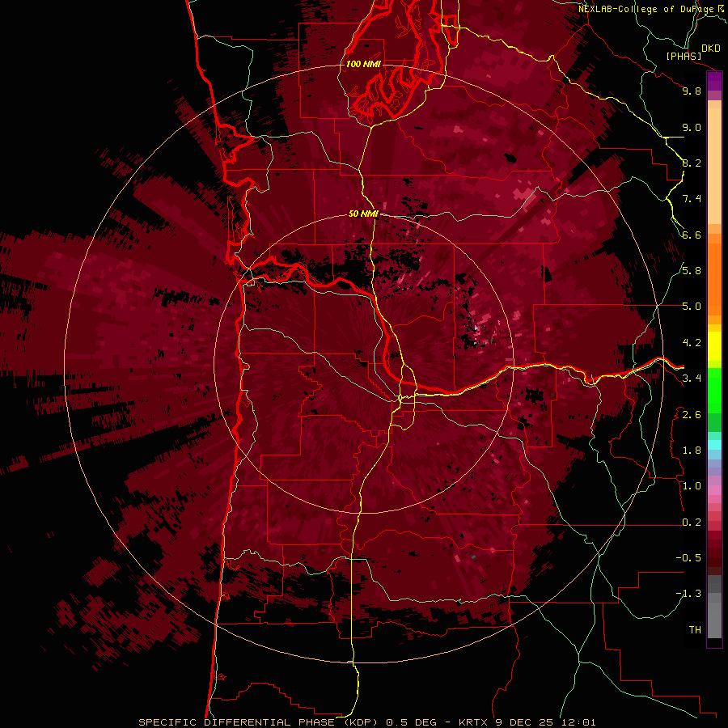
Task: Click the -1.3 scale value
Action: pos(688,594)
